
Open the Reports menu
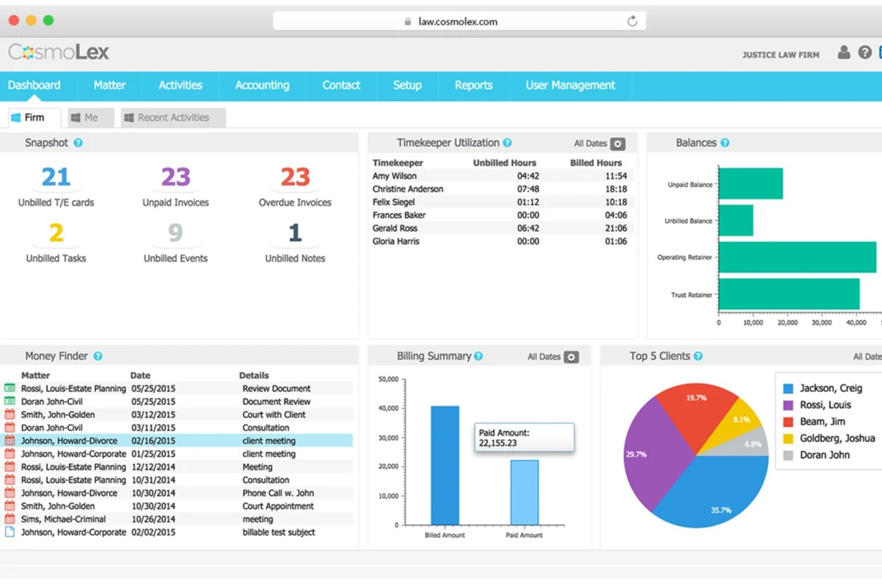[x=474, y=85]
